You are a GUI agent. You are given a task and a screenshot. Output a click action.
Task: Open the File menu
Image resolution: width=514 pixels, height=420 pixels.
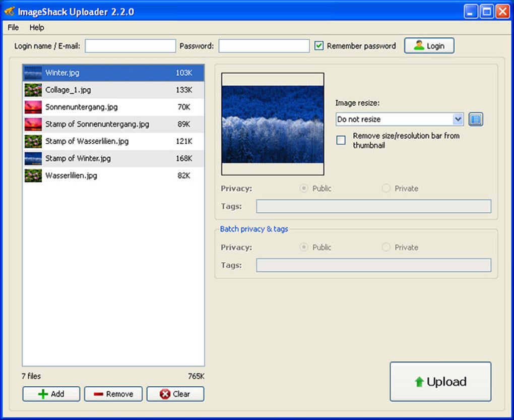click(13, 28)
